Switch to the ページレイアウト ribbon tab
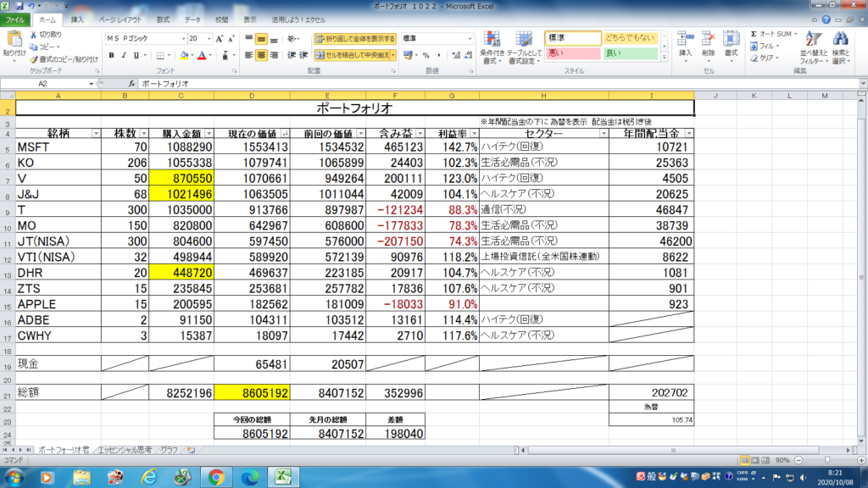Viewport: 868px width, 488px height. [120, 20]
